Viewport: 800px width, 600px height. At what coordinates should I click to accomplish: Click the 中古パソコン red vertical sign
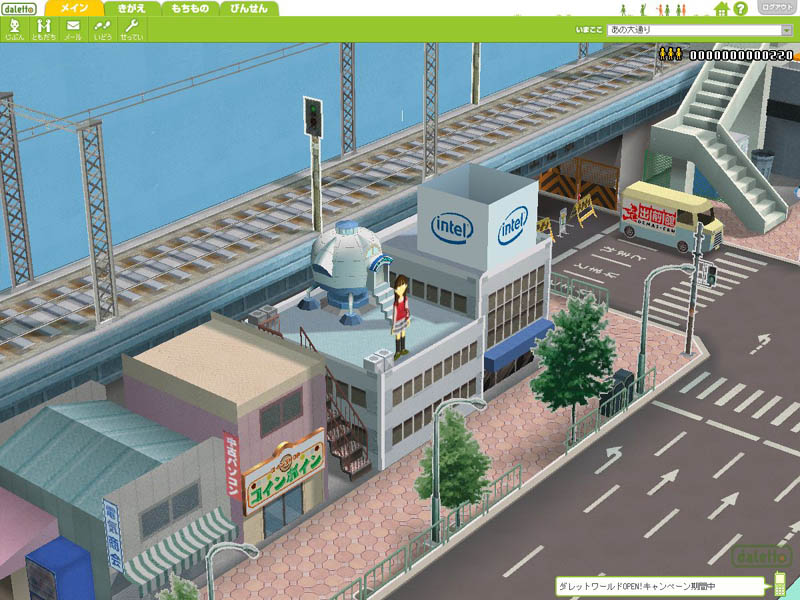point(232,466)
